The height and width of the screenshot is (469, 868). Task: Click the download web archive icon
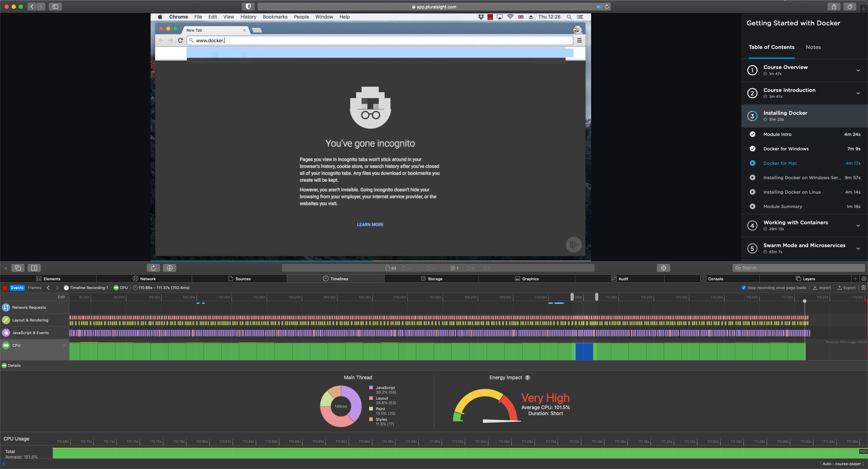tap(170, 268)
